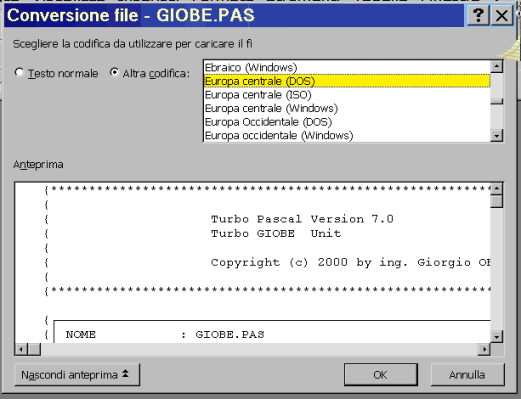Click preview horizontal scrollbar thumb
521x399 pixels.
(x=34, y=349)
